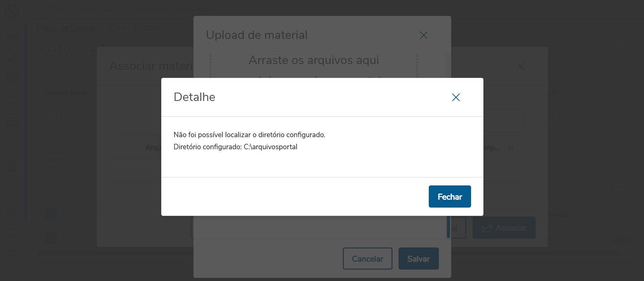The image size is (644, 281).
Task: Click the column sort arrows icon
Action: point(511,148)
